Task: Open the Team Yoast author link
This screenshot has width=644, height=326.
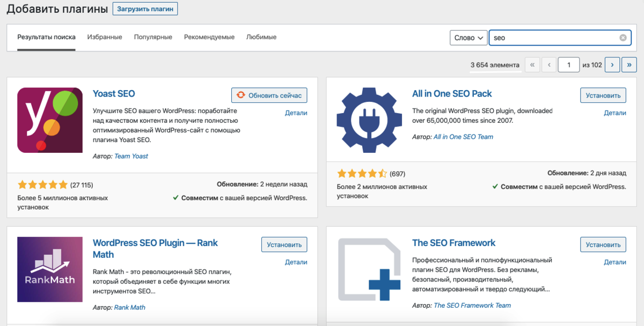Action: [131, 156]
